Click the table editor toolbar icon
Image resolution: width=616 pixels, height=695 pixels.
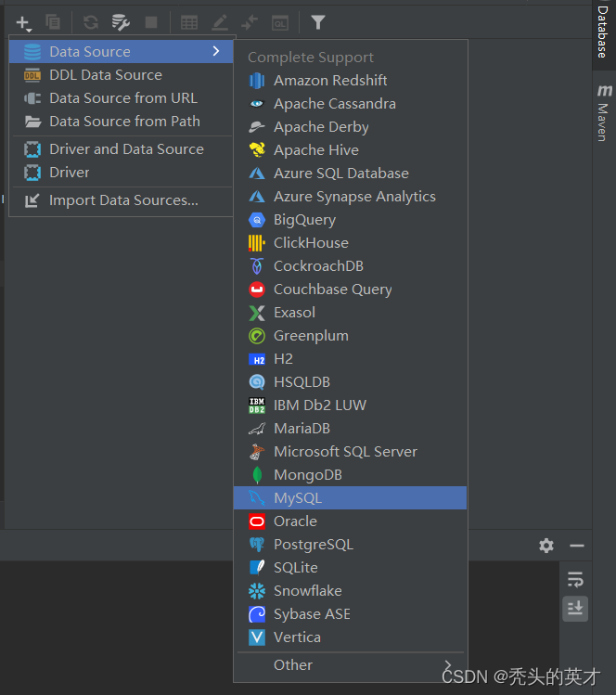tap(189, 22)
